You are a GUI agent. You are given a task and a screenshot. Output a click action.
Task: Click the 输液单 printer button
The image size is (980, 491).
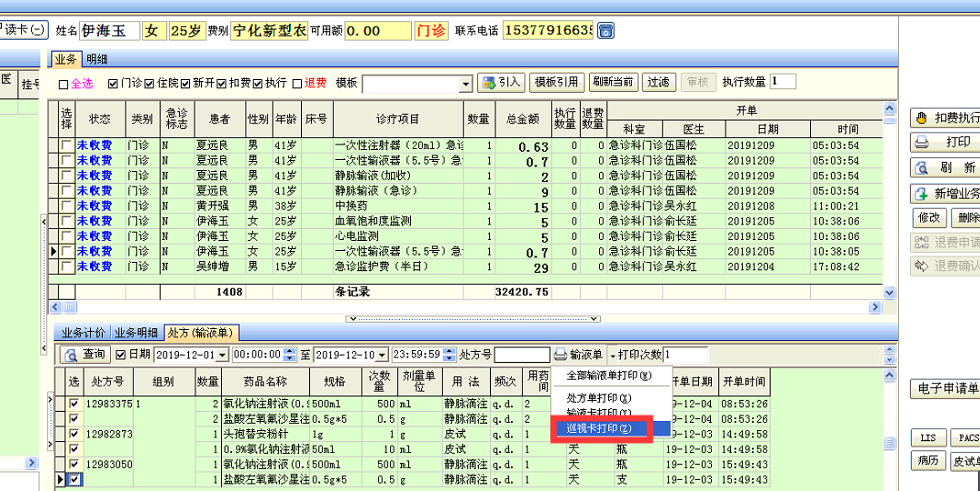click(x=579, y=355)
